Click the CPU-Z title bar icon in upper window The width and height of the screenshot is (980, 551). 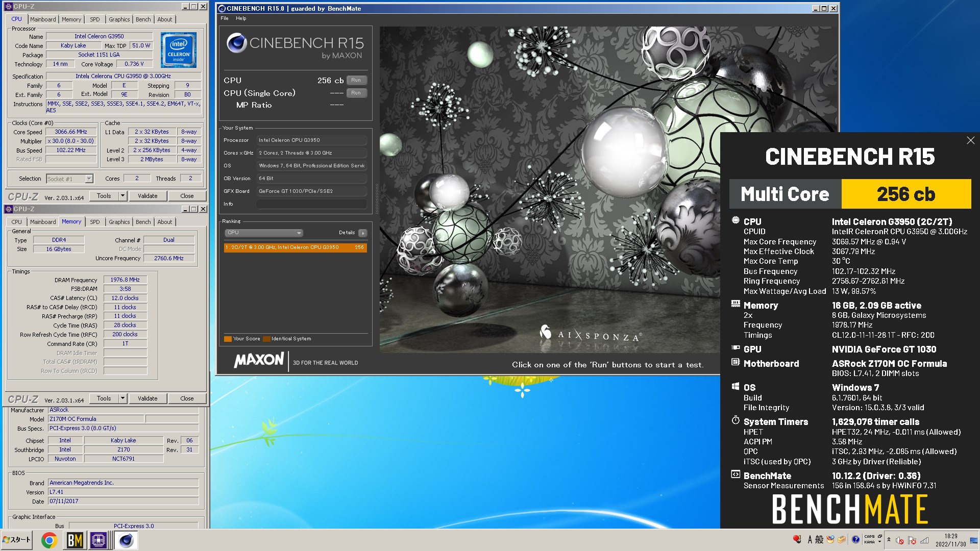pyautogui.click(x=9, y=7)
